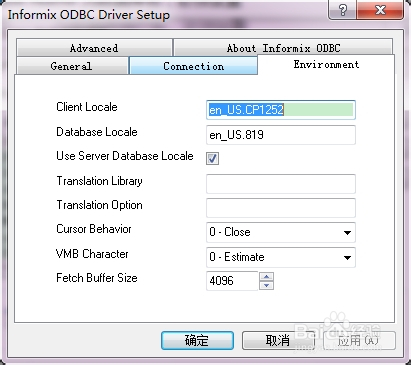Switch to the Advanced tab
The image size is (411, 365).
tap(94, 48)
